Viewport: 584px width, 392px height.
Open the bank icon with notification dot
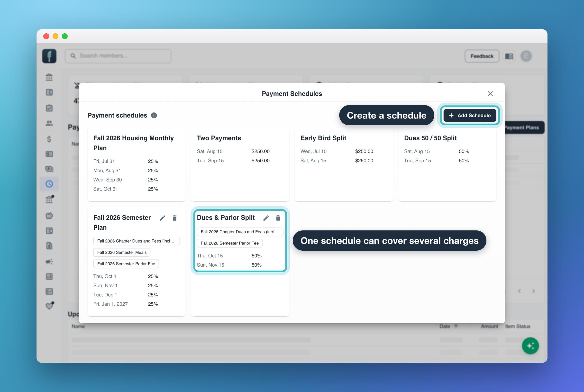49,199
